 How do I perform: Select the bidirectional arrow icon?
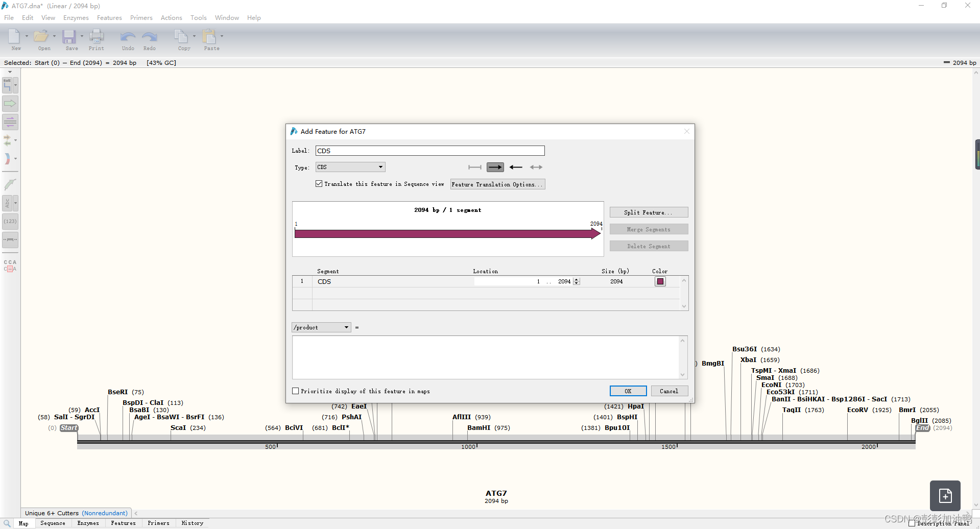coord(536,167)
